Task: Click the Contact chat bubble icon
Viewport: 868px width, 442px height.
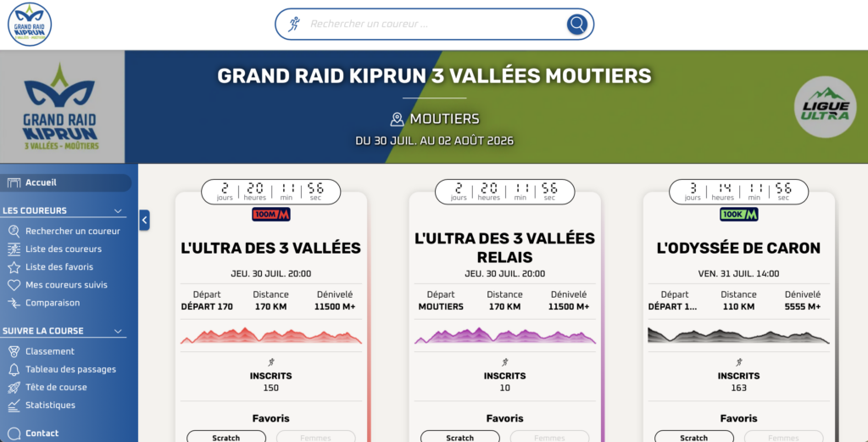Action: (x=14, y=434)
